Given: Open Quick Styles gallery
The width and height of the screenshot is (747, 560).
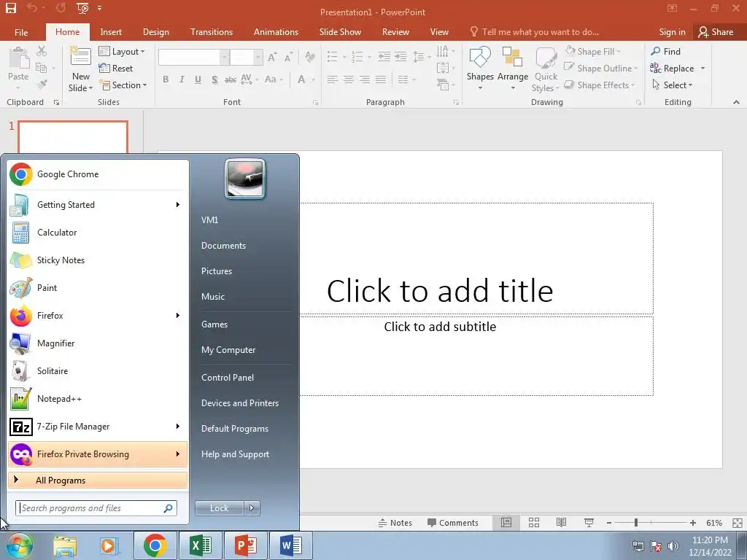Looking at the screenshot, I should click(x=546, y=69).
